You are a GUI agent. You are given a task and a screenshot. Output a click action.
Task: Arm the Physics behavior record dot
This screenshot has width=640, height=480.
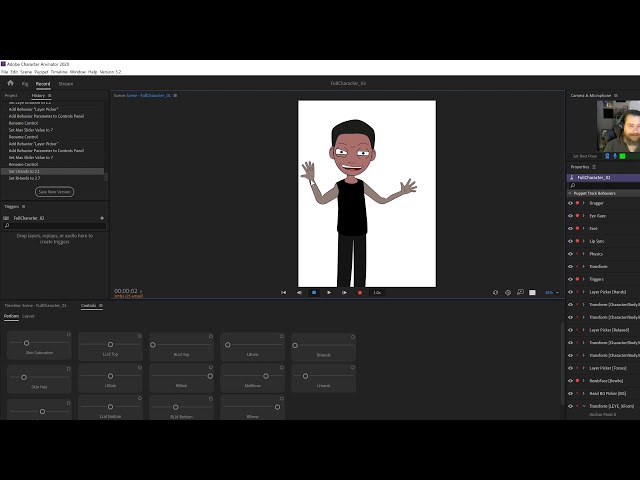pos(578,254)
